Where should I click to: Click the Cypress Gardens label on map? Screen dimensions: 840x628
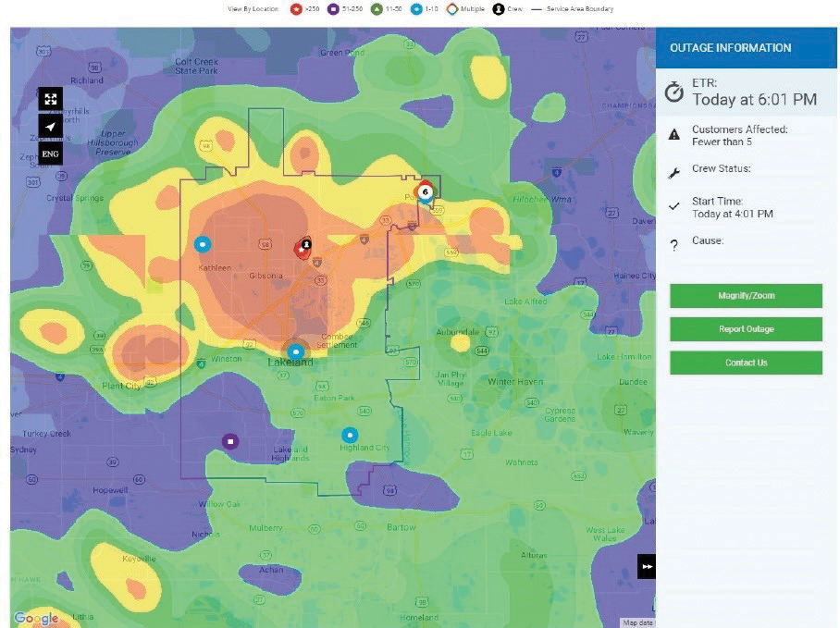pyautogui.click(x=560, y=414)
